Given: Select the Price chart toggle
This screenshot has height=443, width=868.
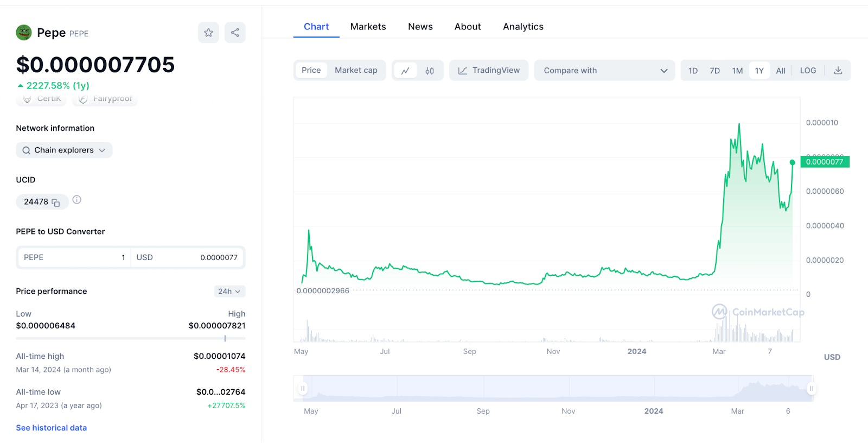Looking at the screenshot, I should coord(311,71).
